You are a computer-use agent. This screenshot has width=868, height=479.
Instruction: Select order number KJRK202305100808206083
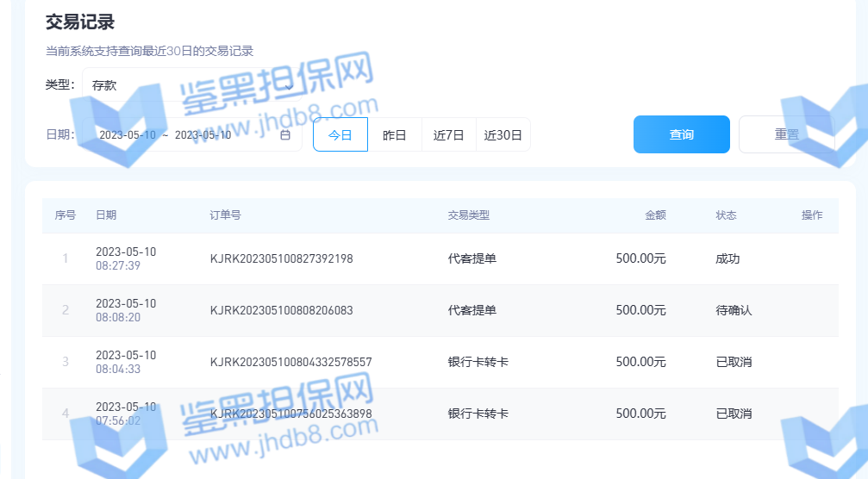pyautogui.click(x=281, y=310)
